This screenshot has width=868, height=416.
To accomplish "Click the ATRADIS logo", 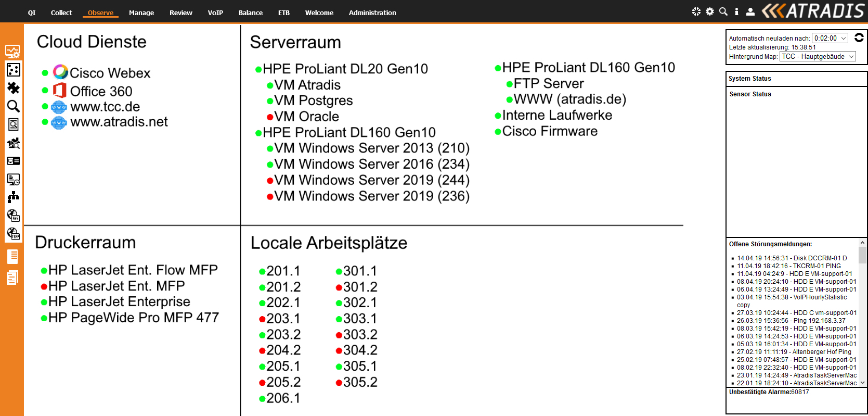I will point(813,11).
